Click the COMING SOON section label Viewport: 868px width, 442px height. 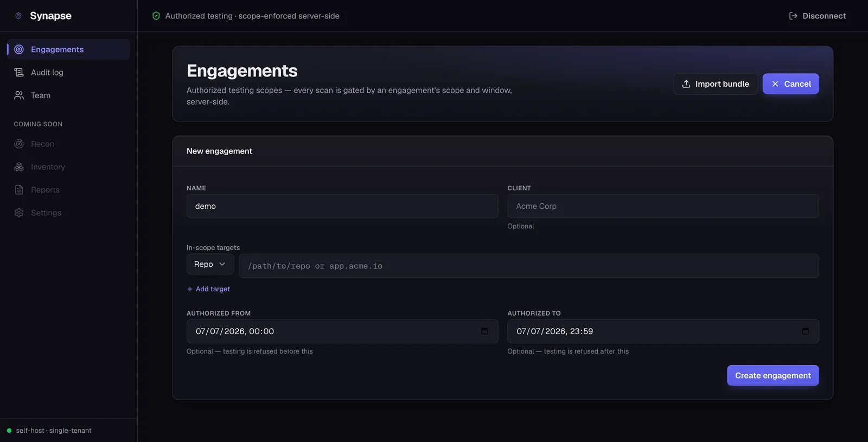[38, 124]
